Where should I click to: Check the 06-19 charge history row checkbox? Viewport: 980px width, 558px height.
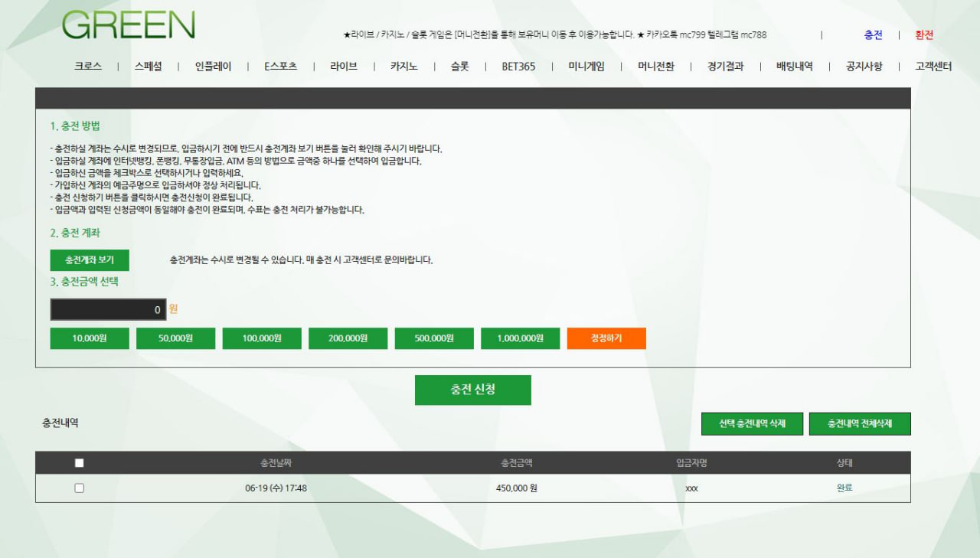click(x=80, y=488)
